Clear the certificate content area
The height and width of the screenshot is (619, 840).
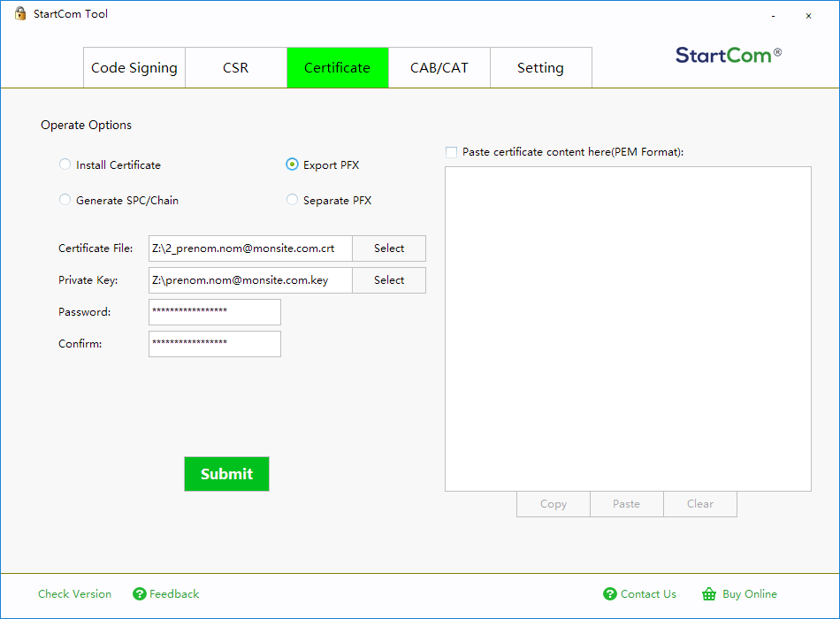[x=700, y=504]
